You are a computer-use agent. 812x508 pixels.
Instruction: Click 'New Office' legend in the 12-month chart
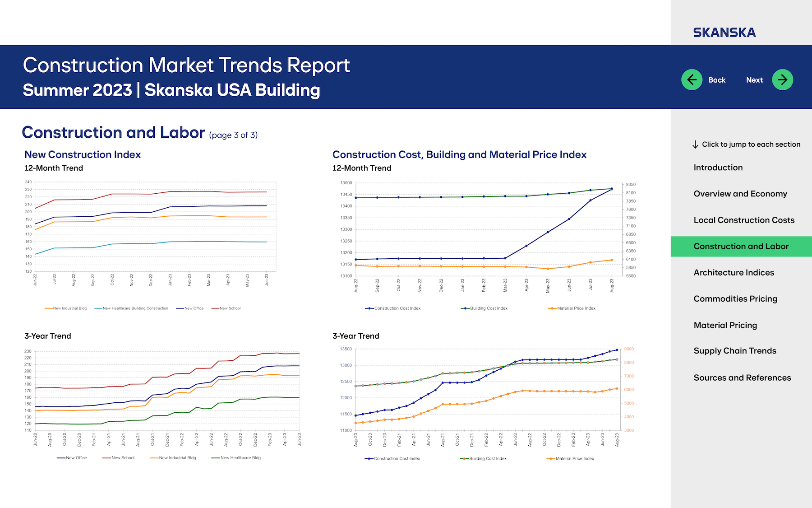(x=190, y=308)
